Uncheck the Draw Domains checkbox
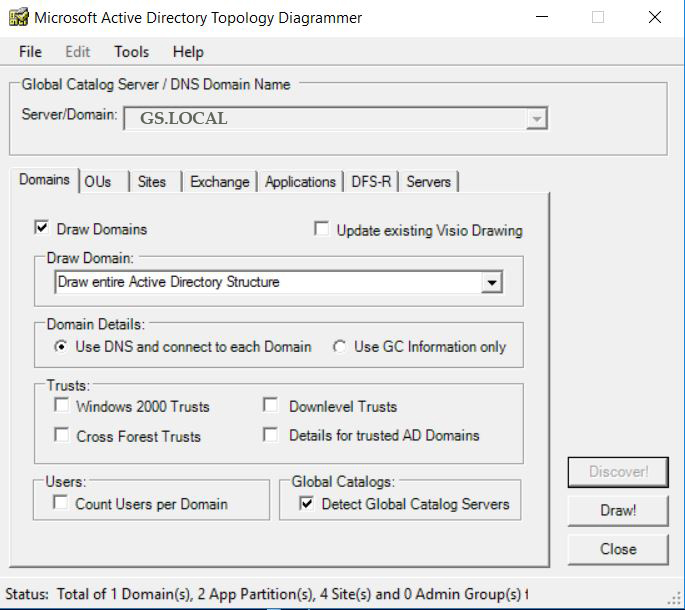Screen dimensions: 685x610 click(42, 228)
